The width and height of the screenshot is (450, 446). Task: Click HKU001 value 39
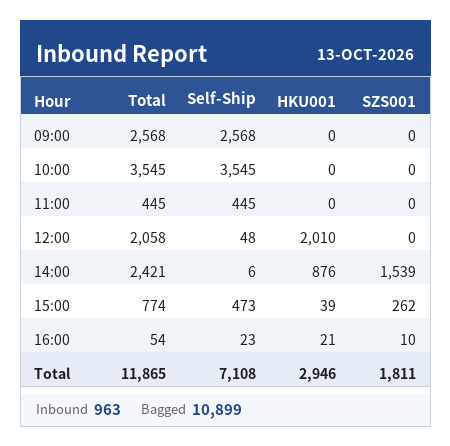[x=328, y=306]
